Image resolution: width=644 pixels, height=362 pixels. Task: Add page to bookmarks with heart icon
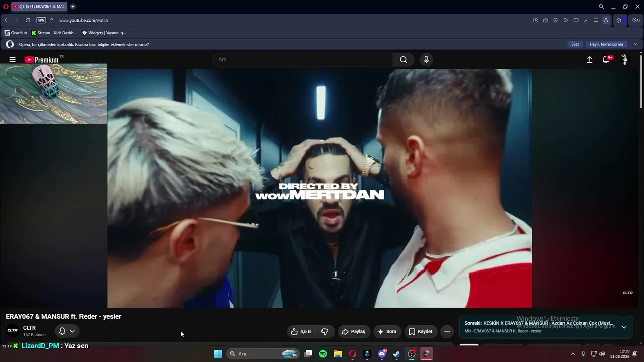pos(576,20)
